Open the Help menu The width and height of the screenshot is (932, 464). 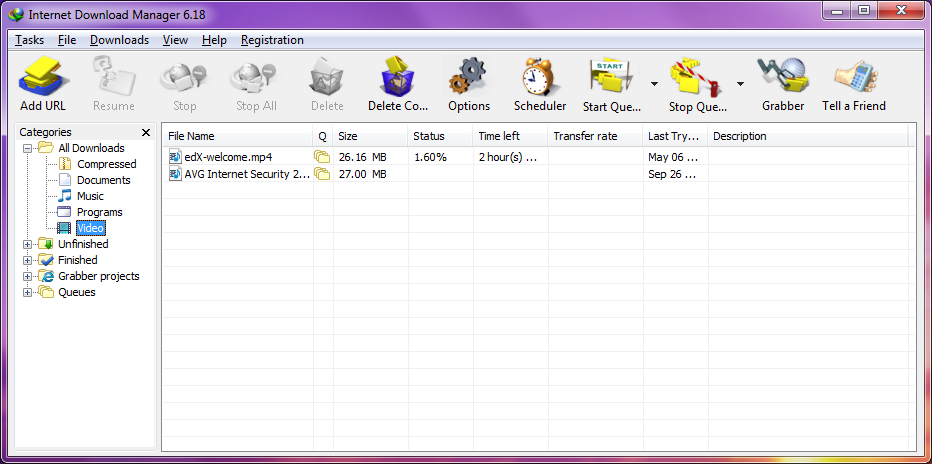(214, 40)
